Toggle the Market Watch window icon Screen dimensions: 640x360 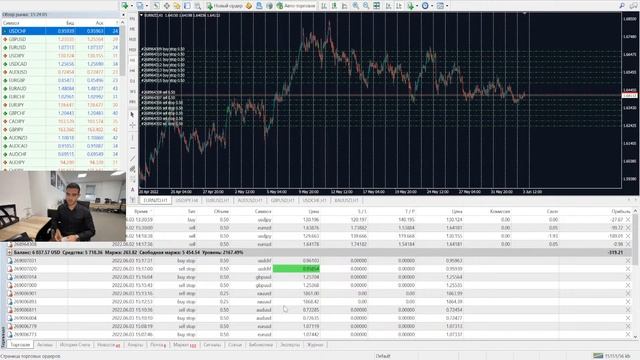tap(156, 6)
